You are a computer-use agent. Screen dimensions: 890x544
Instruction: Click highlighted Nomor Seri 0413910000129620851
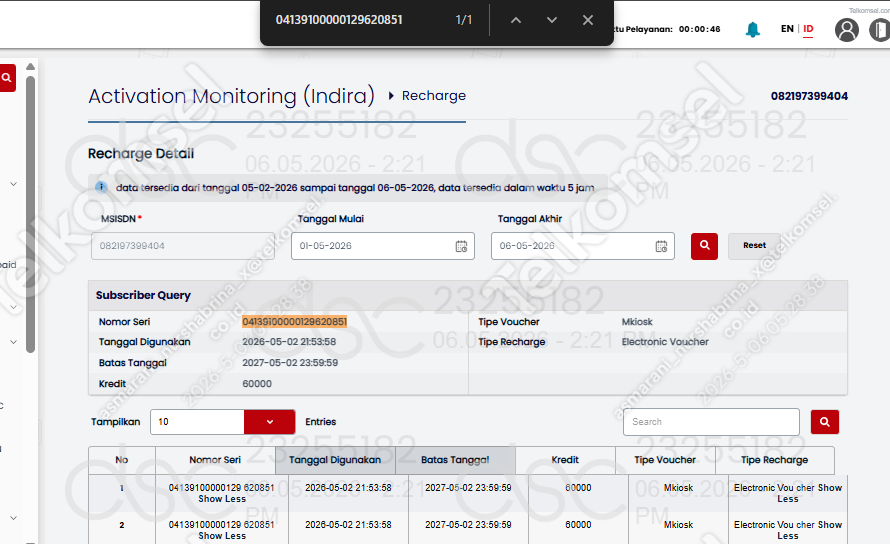(x=294, y=322)
